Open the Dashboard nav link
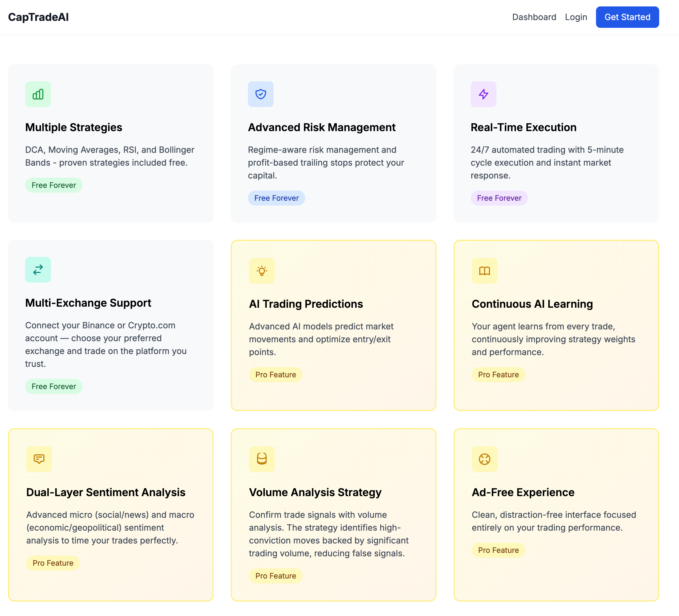 pos(534,17)
